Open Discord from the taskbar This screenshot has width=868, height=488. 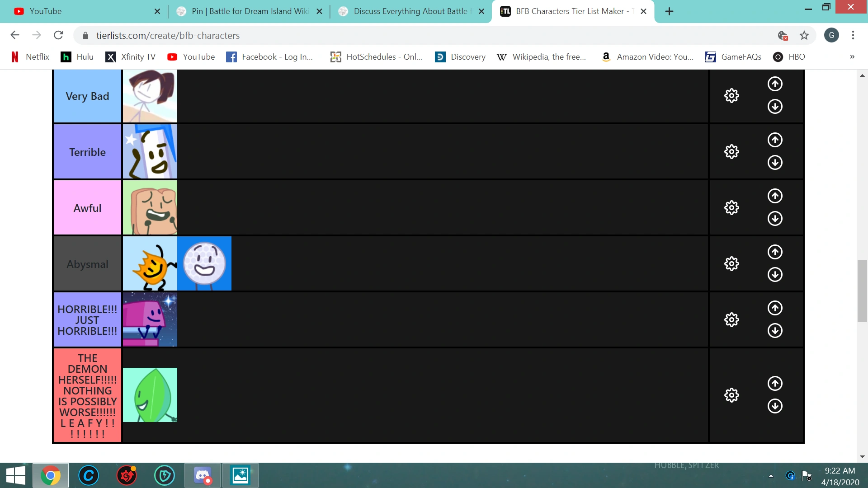[x=203, y=476]
